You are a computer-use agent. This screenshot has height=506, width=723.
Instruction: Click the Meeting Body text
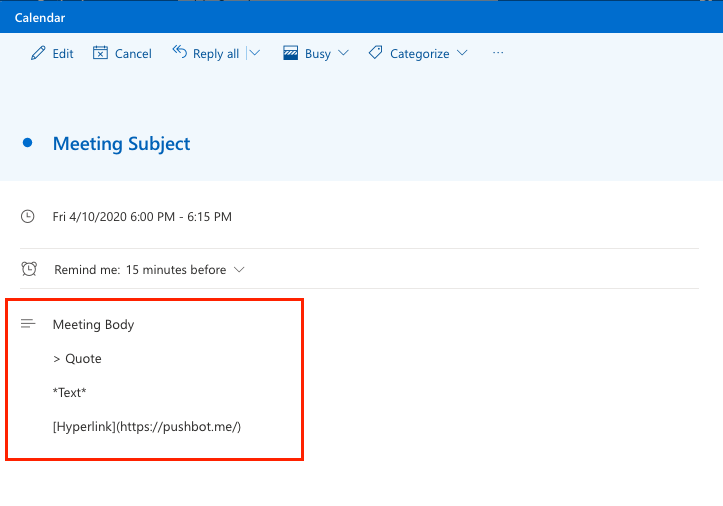93,325
